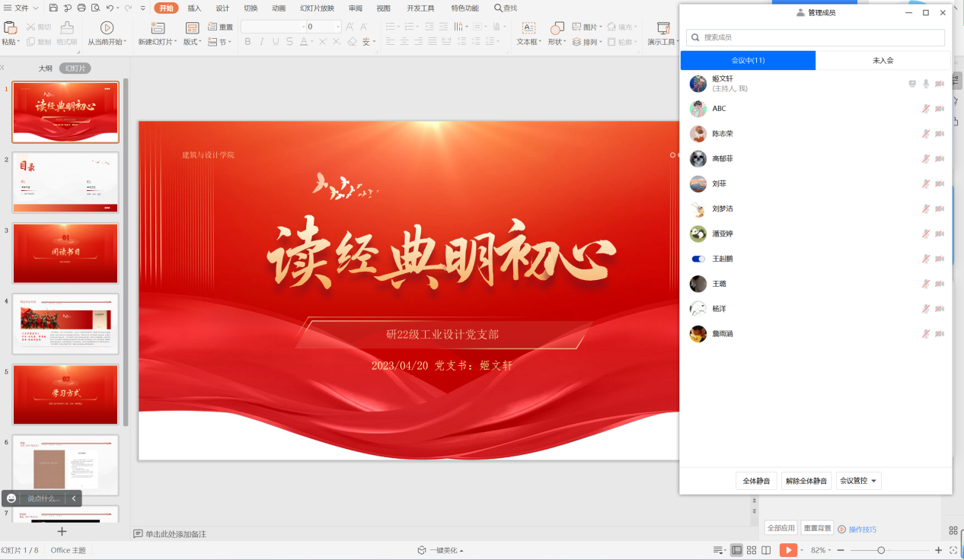Click the 解除全体静音 button
The width and height of the screenshot is (964, 560).
pyautogui.click(x=806, y=481)
